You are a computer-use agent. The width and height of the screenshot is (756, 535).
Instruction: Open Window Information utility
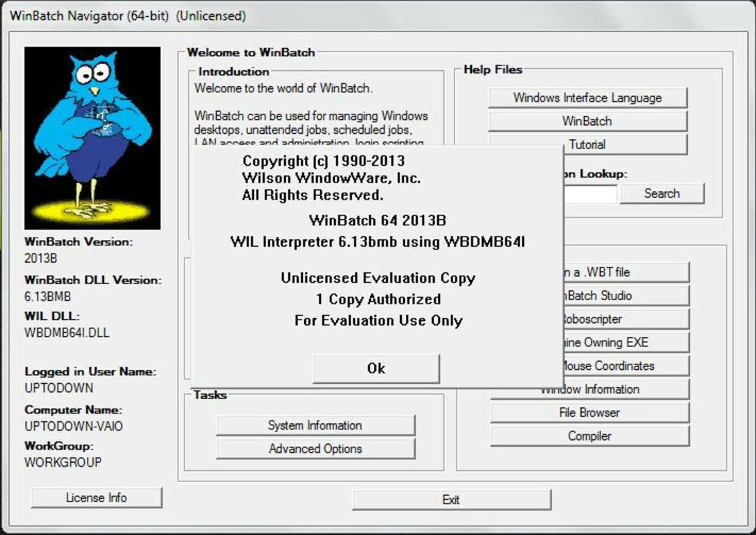tap(590, 390)
